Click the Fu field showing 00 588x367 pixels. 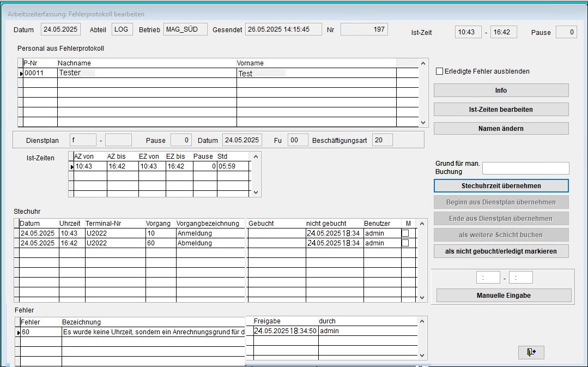(x=298, y=140)
